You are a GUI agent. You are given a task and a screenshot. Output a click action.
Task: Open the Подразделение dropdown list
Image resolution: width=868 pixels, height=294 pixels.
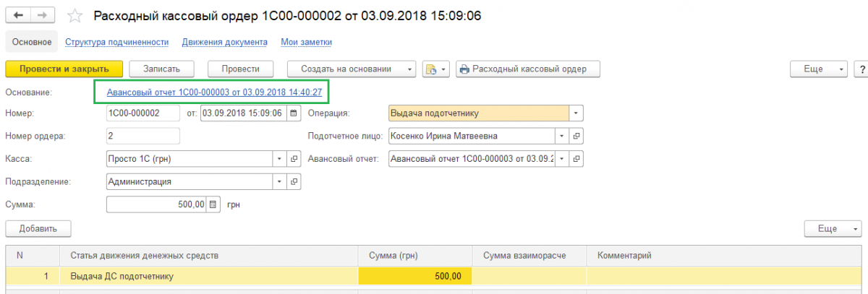[280, 182]
